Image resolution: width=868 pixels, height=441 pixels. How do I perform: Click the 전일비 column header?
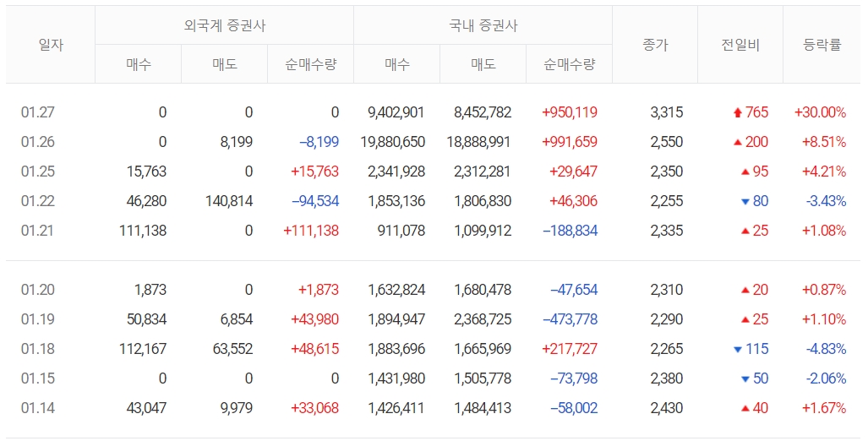point(740,45)
